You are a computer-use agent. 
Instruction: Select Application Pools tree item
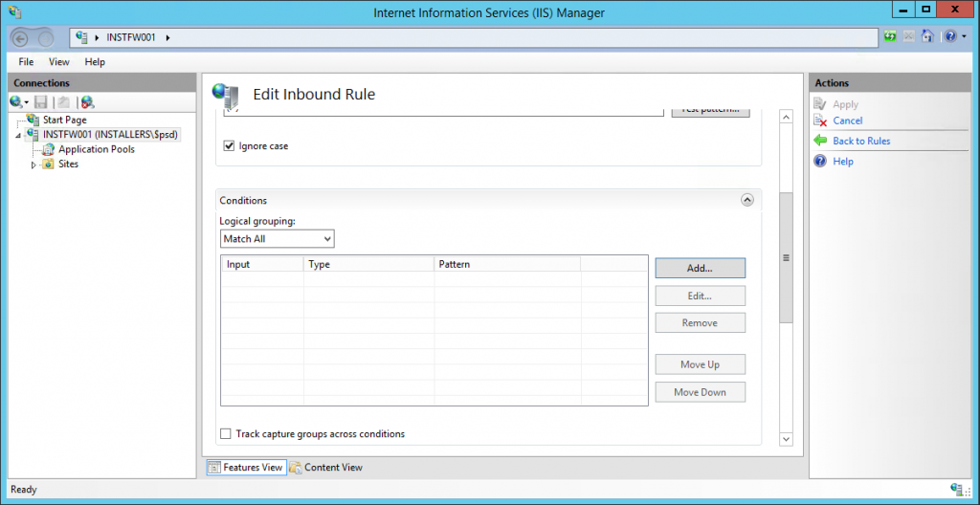pos(97,149)
